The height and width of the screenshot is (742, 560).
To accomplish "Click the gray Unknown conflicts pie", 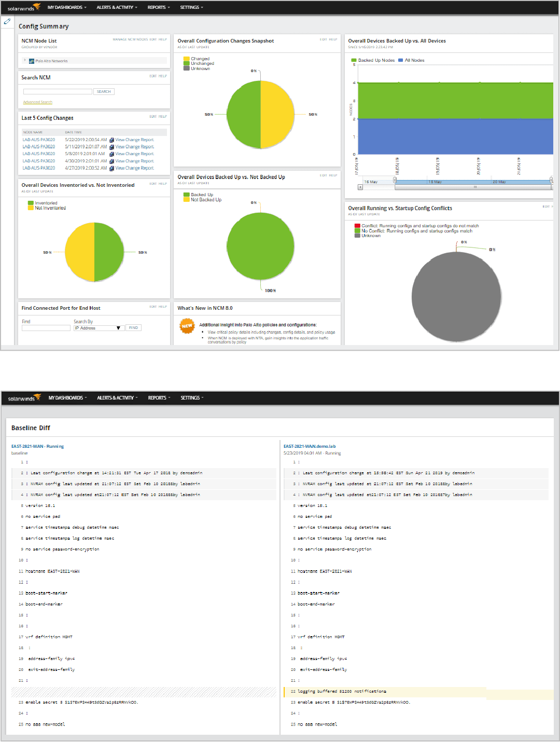I will tap(456, 297).
